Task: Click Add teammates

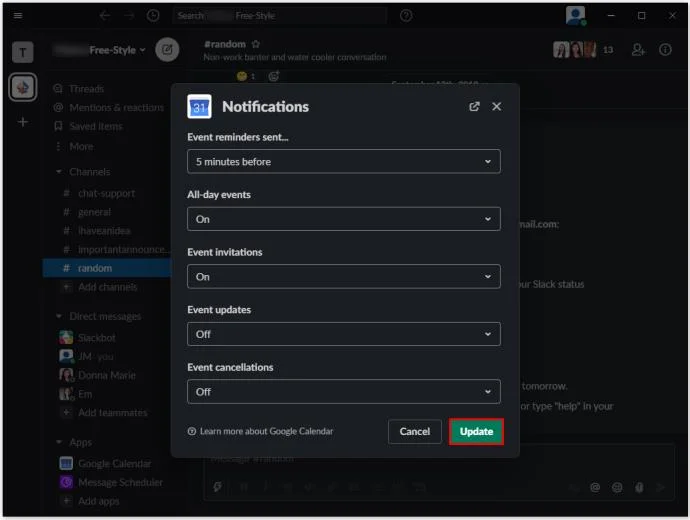Action: (113, 413)
